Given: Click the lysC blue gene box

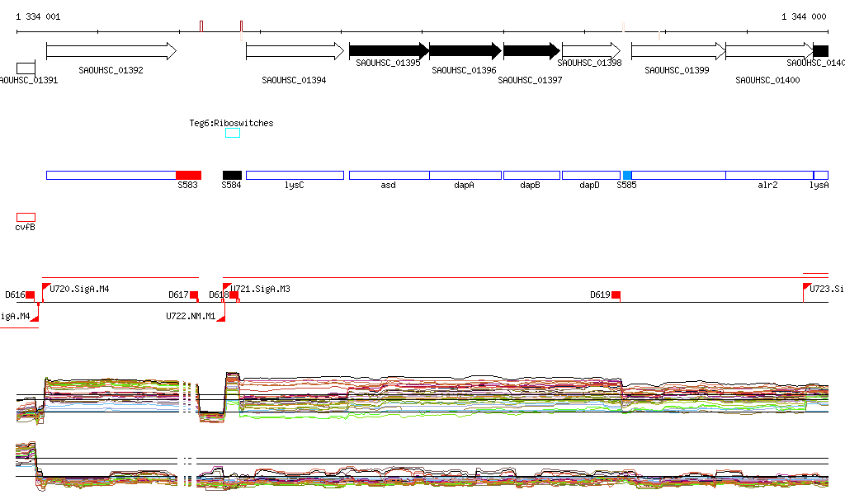Looking at the screenshot, I should [295, 176].
